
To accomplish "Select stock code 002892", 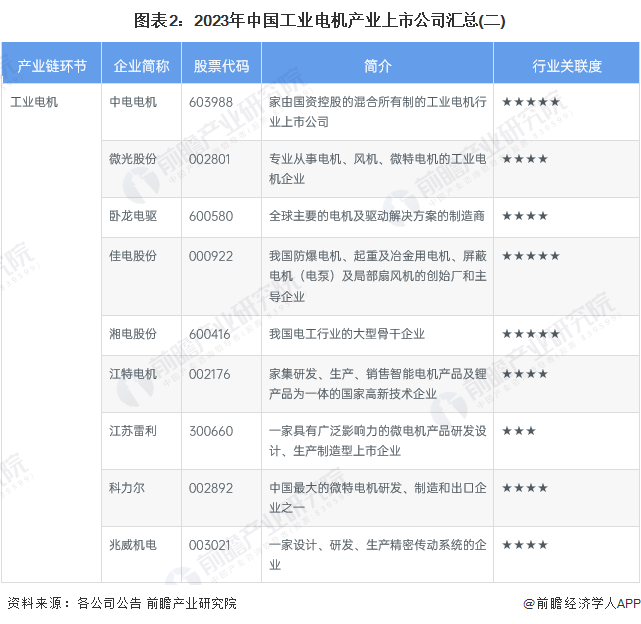I will [x=211, y=488].
